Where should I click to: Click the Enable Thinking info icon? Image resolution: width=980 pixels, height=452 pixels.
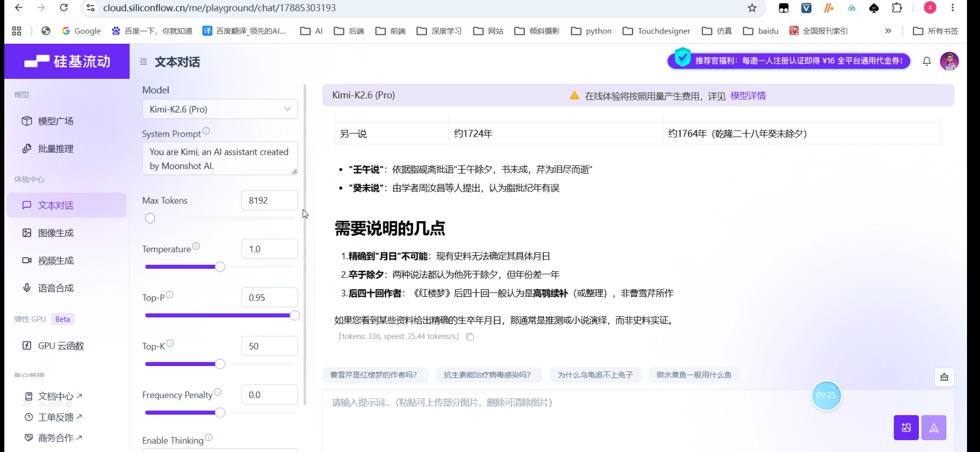click(208, 437)
